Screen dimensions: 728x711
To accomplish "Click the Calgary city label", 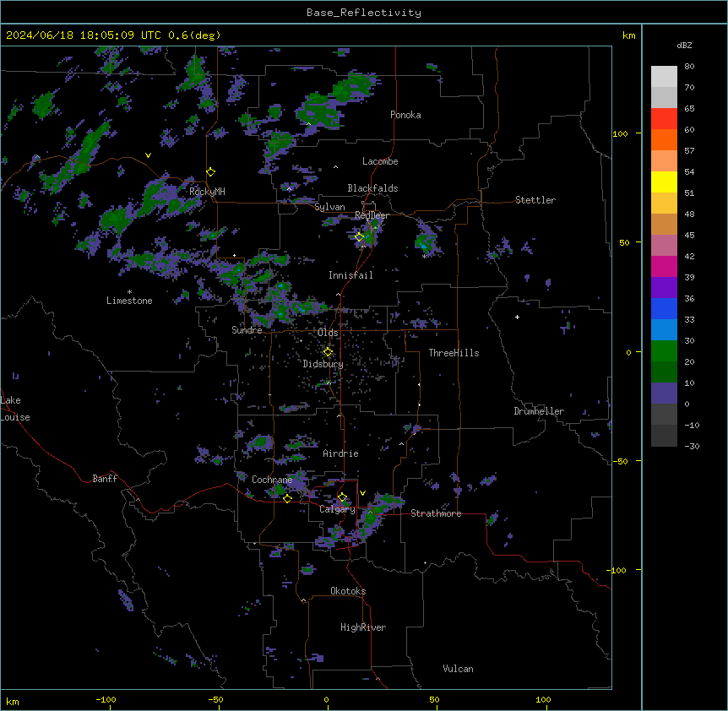I will click(x=337, y=509).
